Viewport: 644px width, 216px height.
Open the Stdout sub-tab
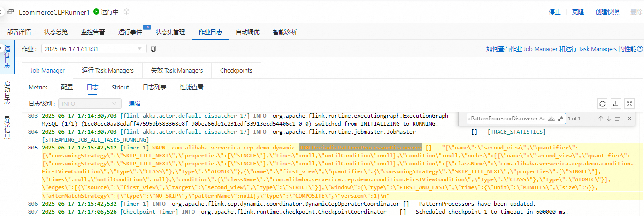coord(120,87)
